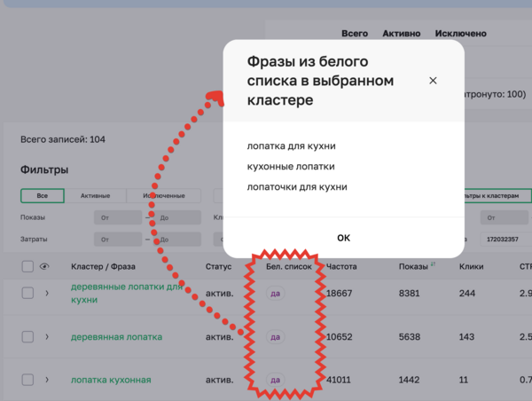
Task: Check the 'деревянные лопатки для кухни' row checkbox
Action: [x=27, y=293]
